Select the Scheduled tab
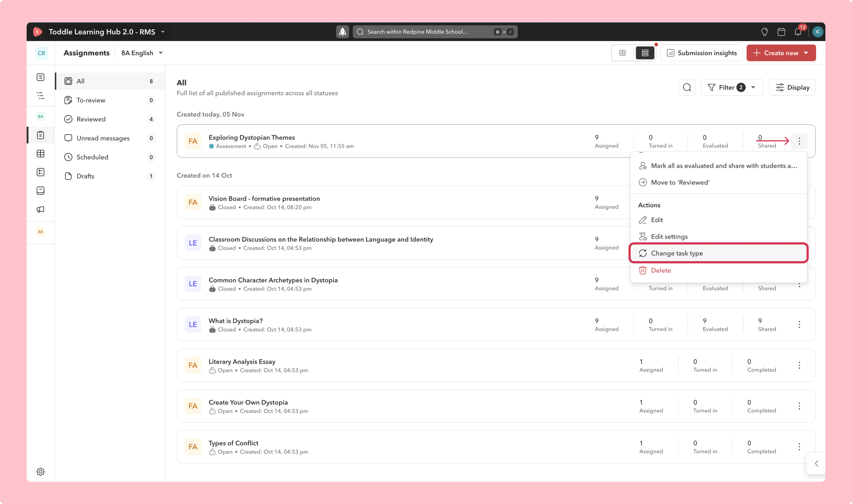852x504 pixels. 110,157
